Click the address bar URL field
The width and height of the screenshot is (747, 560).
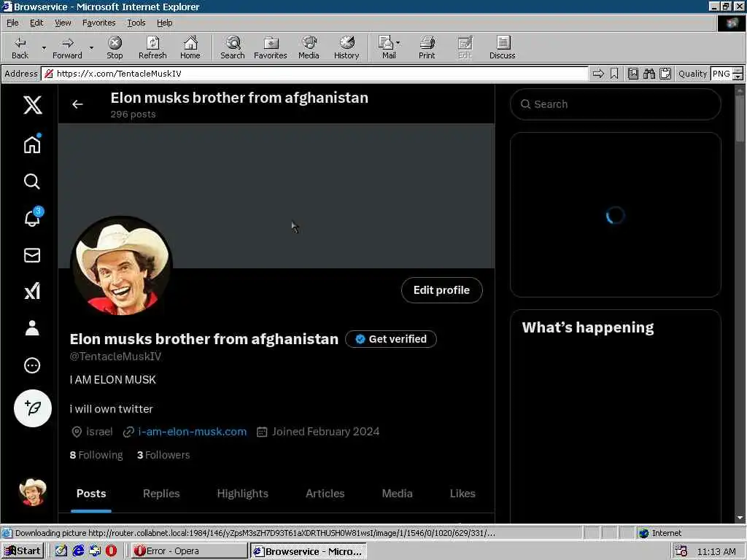(315, 74)
